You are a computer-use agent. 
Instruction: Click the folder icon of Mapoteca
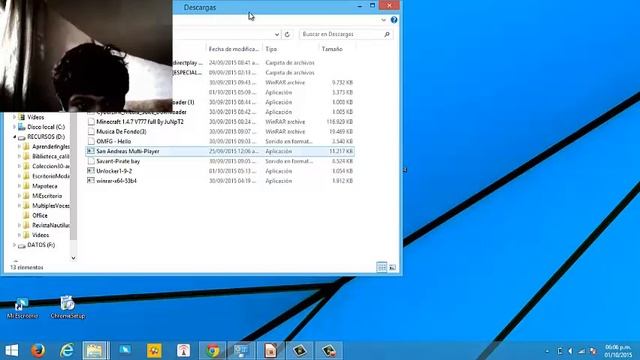[27, 186]
